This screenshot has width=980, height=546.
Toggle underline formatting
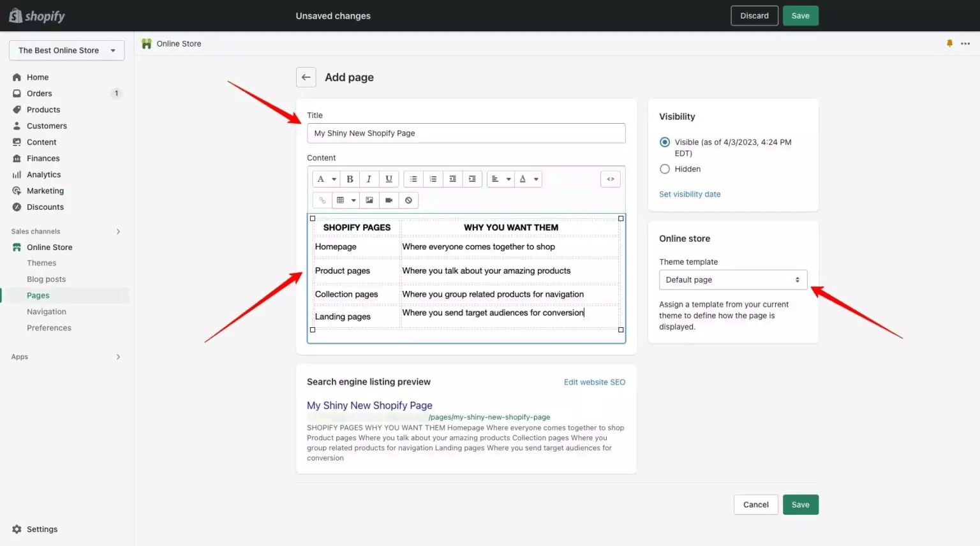click(x=389, y=179)
